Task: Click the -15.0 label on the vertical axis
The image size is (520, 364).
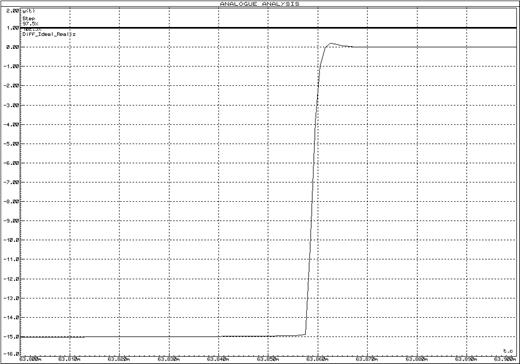Action: (x=11, y=337)
